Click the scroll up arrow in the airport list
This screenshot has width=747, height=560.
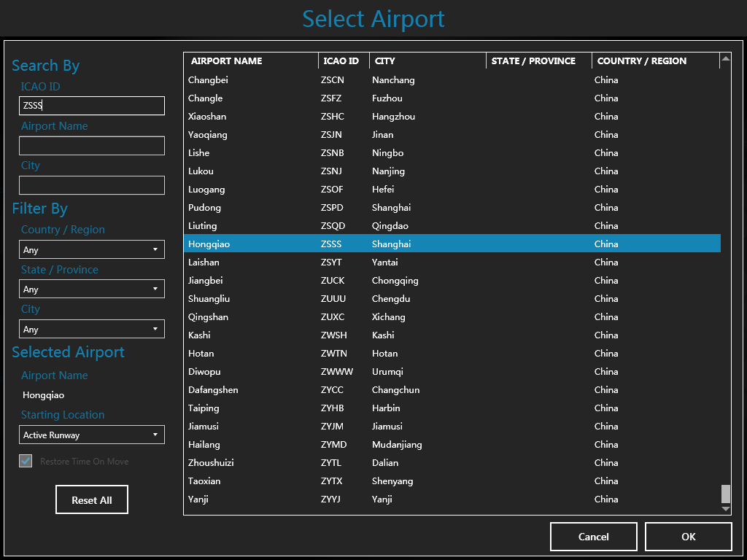click(x=725, y=58)
